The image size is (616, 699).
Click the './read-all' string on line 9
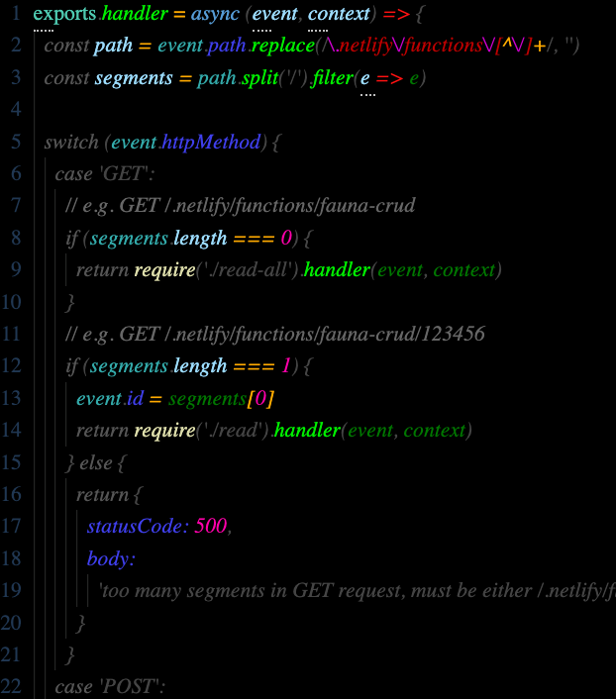[x=248, y=270]
